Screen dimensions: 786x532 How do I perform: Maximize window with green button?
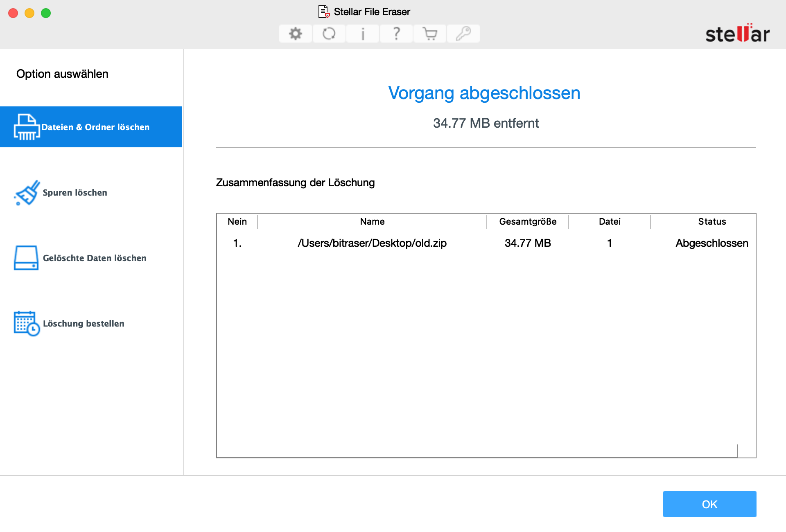point(46,13)
